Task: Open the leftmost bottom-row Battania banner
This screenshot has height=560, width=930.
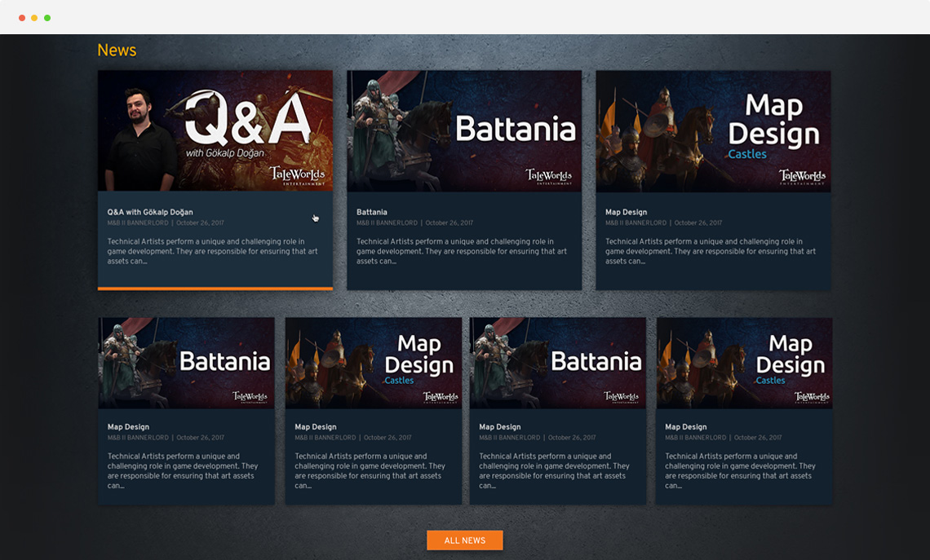Action: pos(186,363)
